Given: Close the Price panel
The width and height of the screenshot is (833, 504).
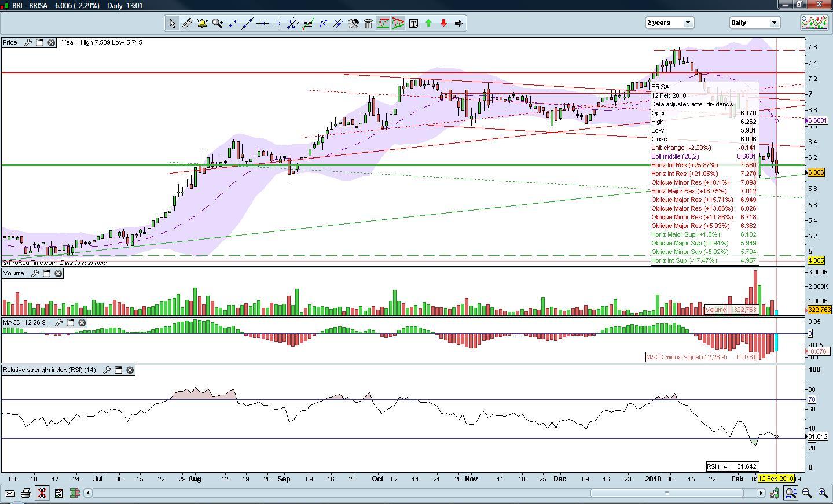Looking at the screenshot, I should point(51,42).
